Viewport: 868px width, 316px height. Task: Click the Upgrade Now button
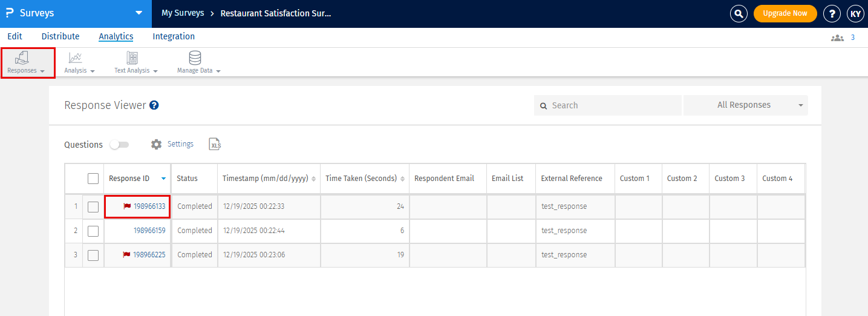coord(785,13)
